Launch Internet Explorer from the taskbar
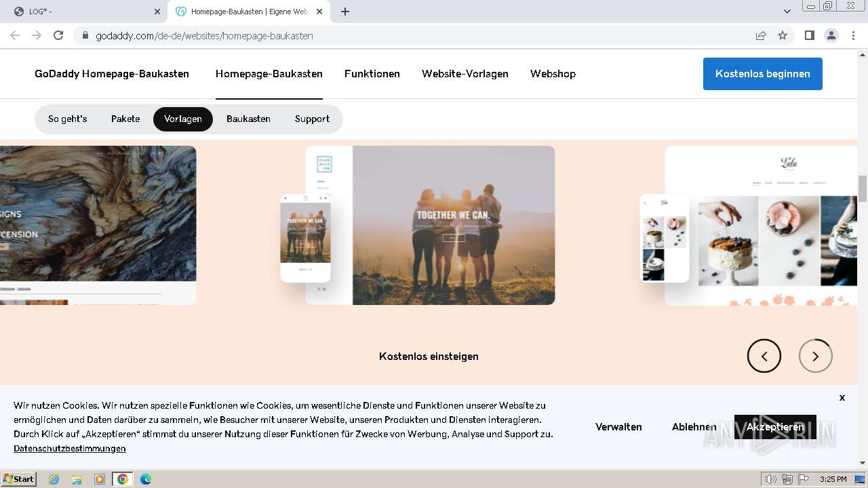 (54, 479)
